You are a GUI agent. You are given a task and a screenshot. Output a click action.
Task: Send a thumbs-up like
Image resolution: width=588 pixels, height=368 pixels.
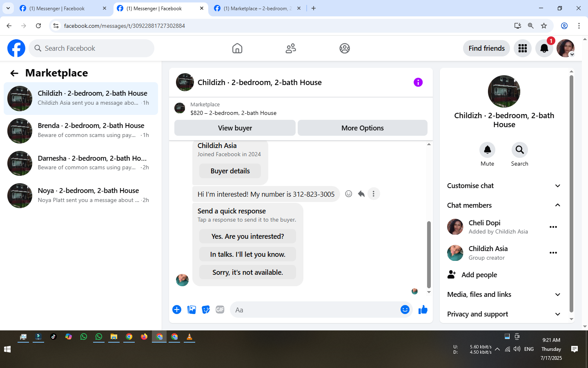tap(423, 310)
